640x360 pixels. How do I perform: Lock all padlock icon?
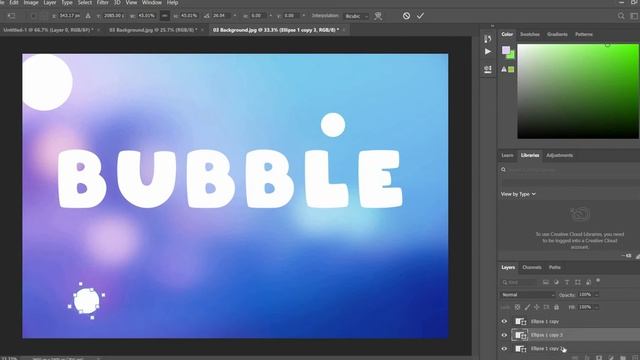pos(556,307)
